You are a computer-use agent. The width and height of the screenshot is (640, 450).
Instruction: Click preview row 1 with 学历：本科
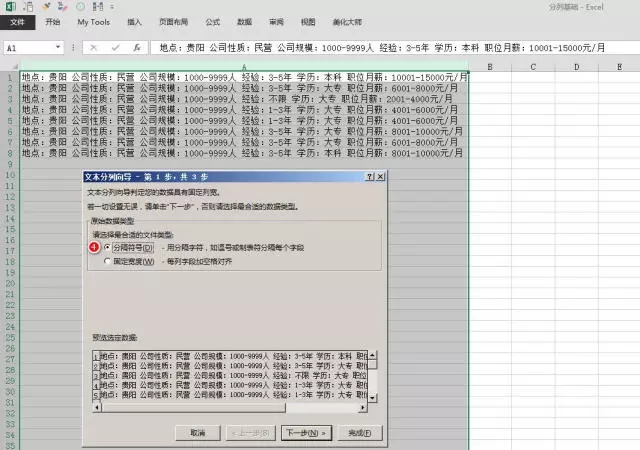click(233, 356)
